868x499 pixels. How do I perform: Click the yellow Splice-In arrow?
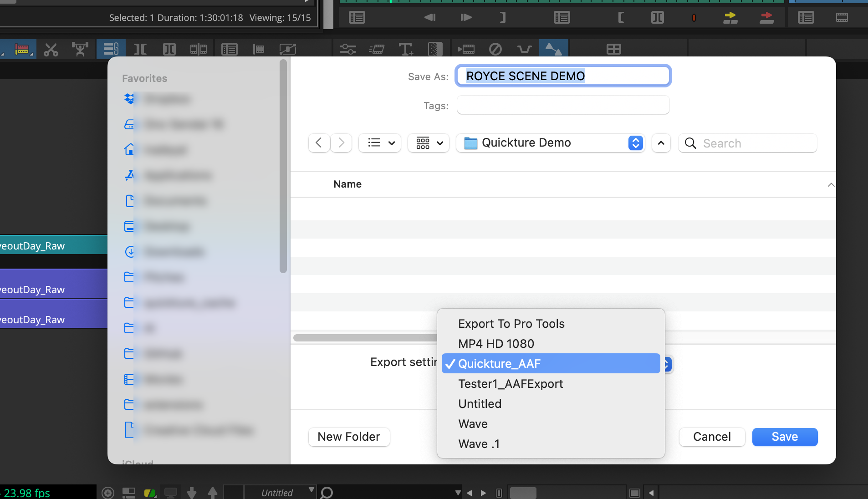click(730, 17)
